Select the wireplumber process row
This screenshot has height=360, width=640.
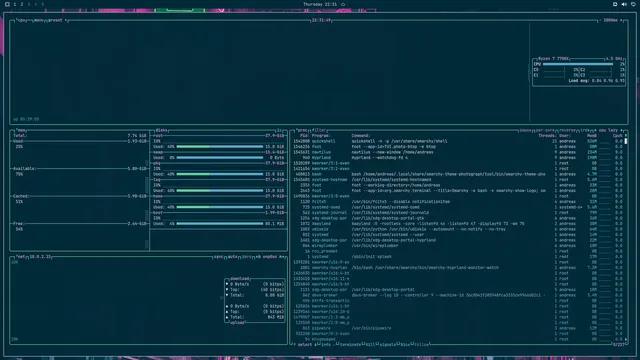pos(458,246)
